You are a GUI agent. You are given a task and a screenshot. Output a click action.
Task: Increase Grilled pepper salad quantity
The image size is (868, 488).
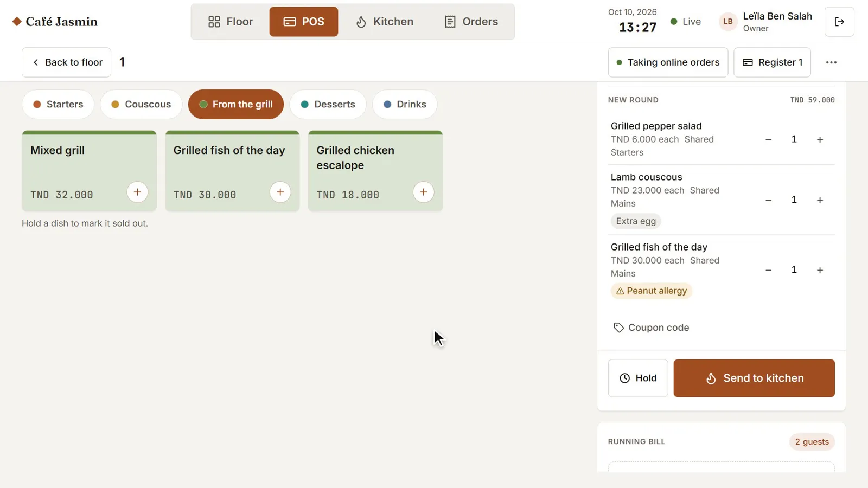point(820,140)
